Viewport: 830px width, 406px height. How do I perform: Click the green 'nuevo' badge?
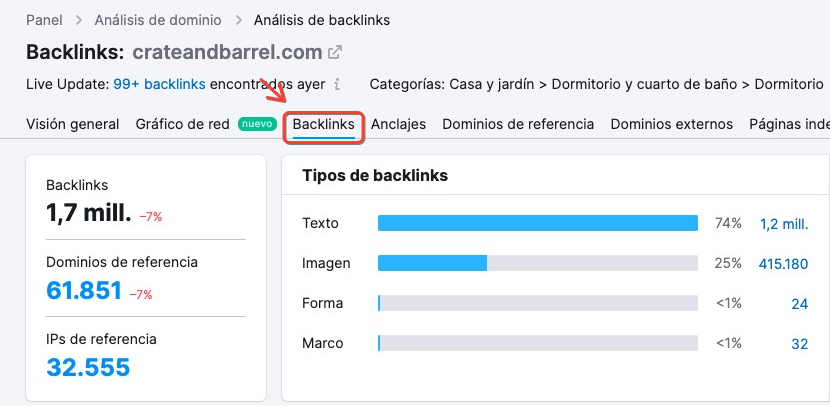(257, 124)
